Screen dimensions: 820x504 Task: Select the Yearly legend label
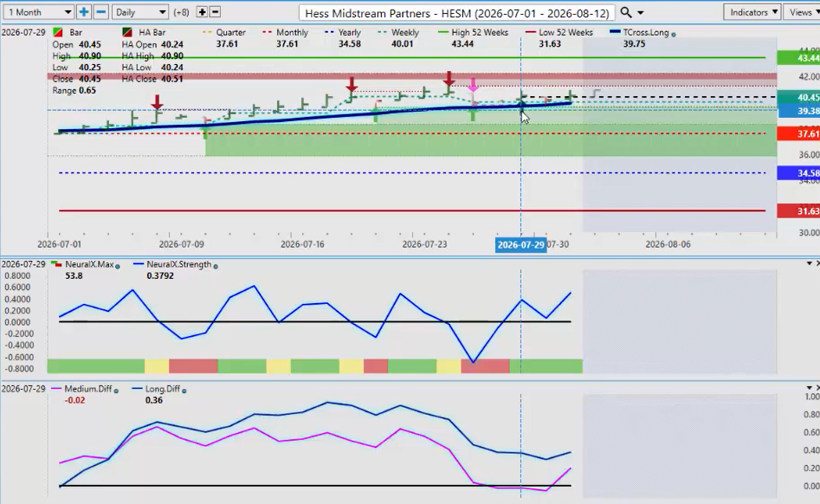click(349, 32)
